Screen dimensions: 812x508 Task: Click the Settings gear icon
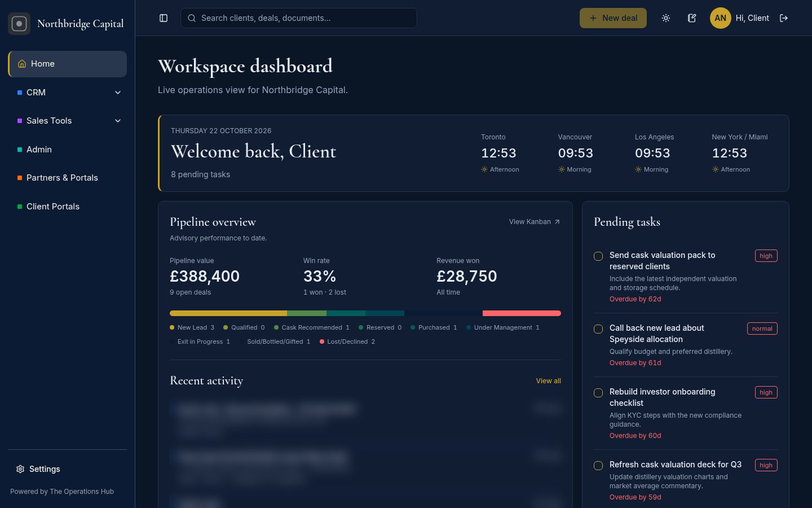(20, 469)
